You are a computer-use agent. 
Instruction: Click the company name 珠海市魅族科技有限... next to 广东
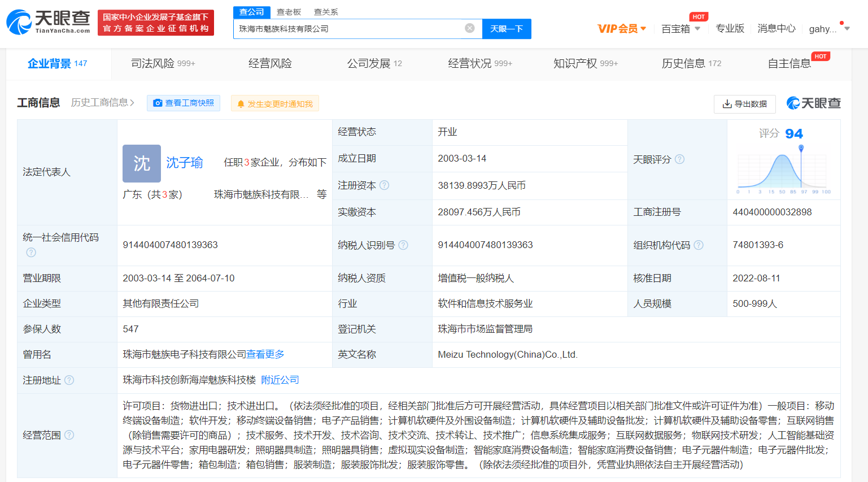click(261, 194)
